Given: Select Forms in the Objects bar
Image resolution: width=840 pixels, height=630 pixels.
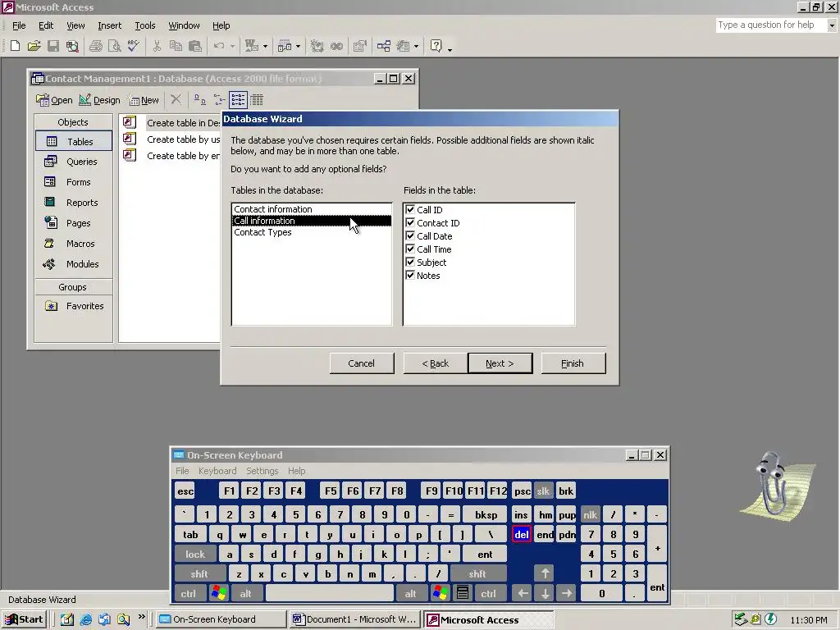Looking at the screenshot, I should [x=73, y=182].
